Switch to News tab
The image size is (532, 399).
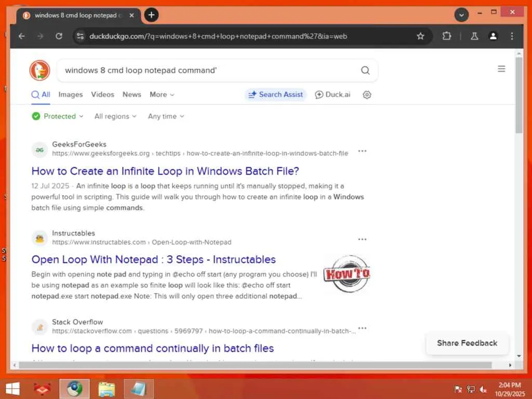131,95
